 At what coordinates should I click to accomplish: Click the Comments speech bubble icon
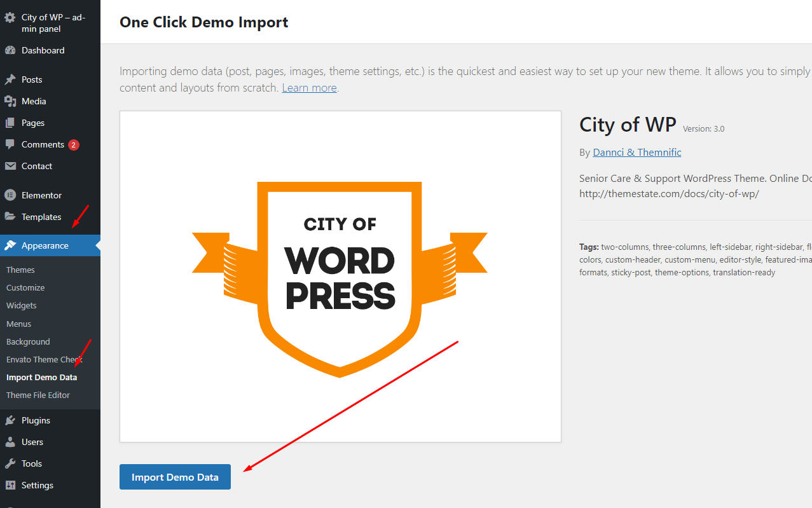pyautogui.click(x=10, y=144)
